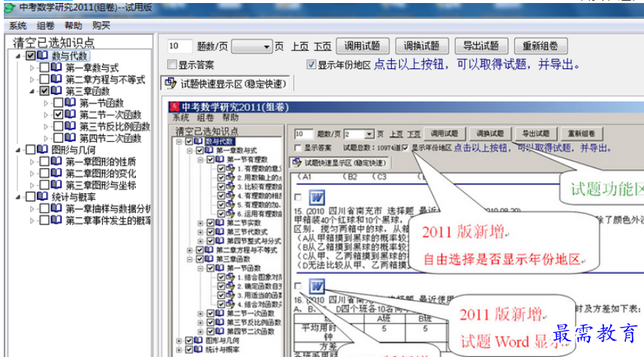Click the book icon beside 第二章方程与不等式
The height and width of the screenshot is (357, 644).
pyautogui.click(x=56, y=79)
